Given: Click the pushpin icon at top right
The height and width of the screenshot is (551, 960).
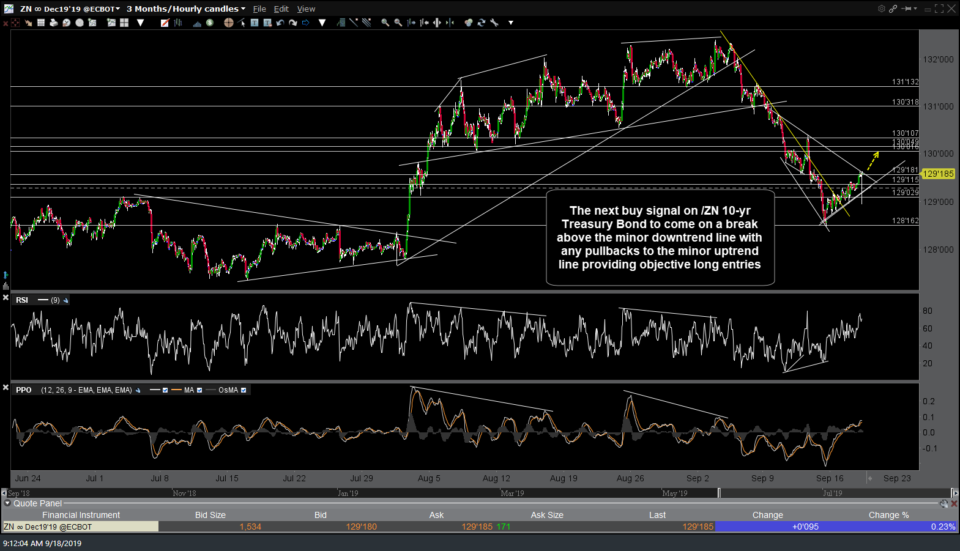Looking at the screenshot, I should [906, 9].
